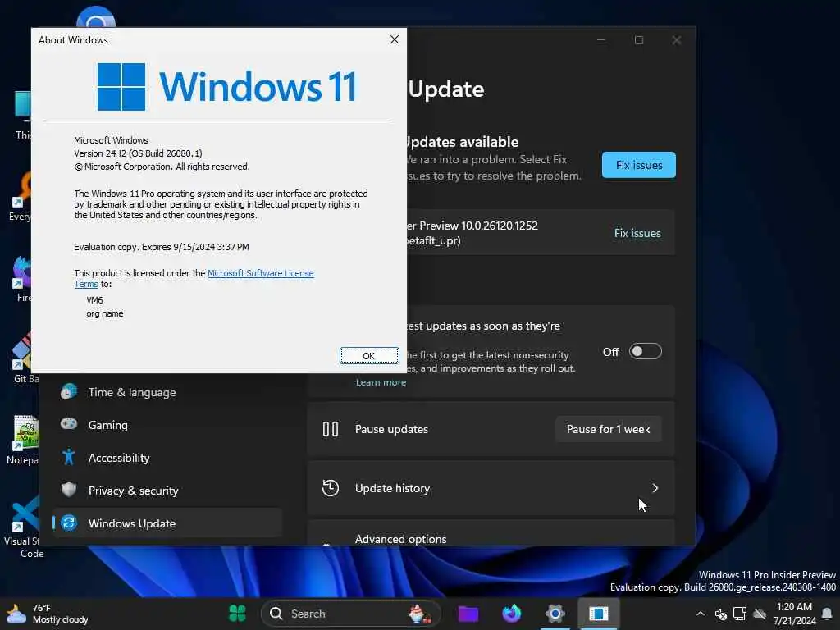840x630 pixels.
Task: Select Windows Update in Settings sidebar
Action: click(167, 523)
